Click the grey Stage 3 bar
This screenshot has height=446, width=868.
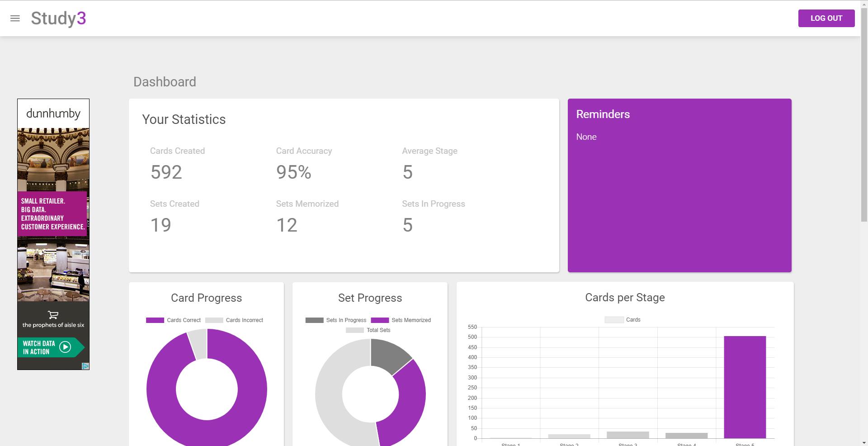pyautogui.click(x=627, y=435)
